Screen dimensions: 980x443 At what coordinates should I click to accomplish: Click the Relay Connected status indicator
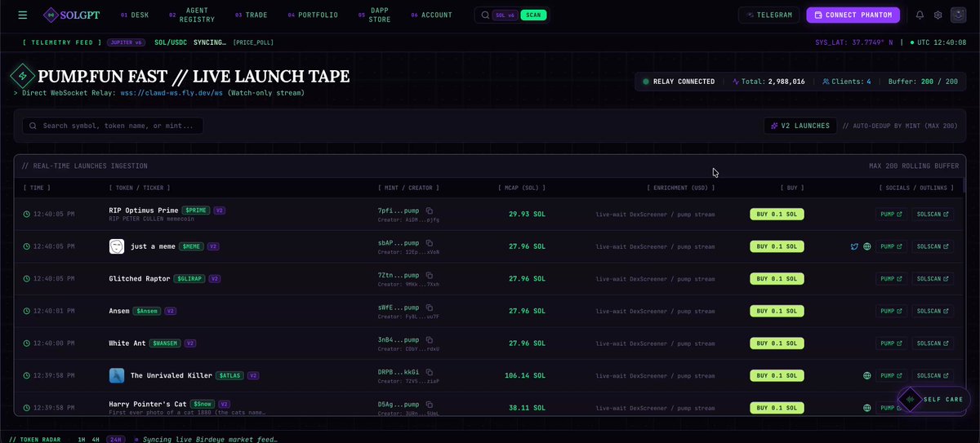(679, 82)
